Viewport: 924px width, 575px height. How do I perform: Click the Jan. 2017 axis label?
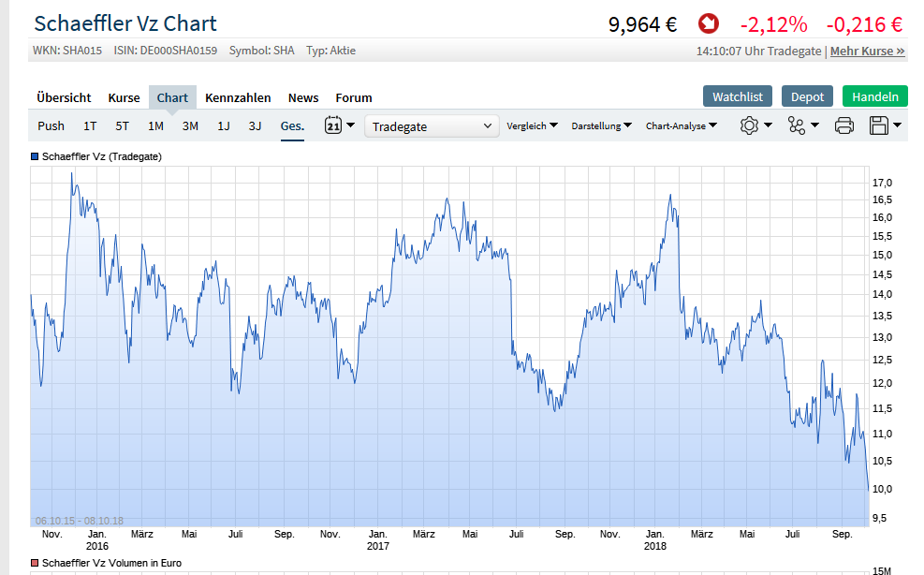click(x=377, y=539)
